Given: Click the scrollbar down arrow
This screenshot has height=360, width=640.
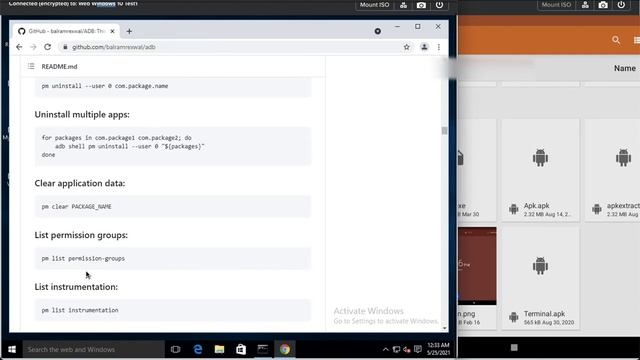Looking at the screenshot, I should 444,328.
